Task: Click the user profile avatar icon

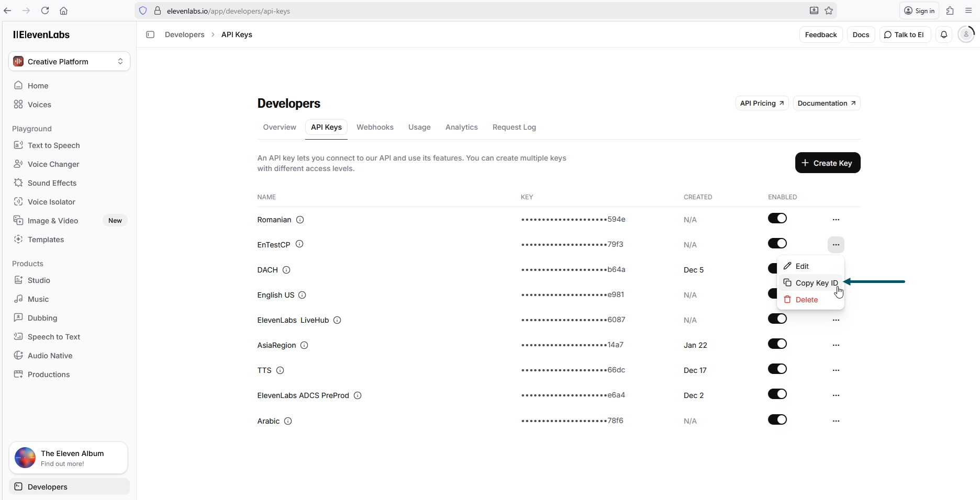Action: click(x=966, y=35)
